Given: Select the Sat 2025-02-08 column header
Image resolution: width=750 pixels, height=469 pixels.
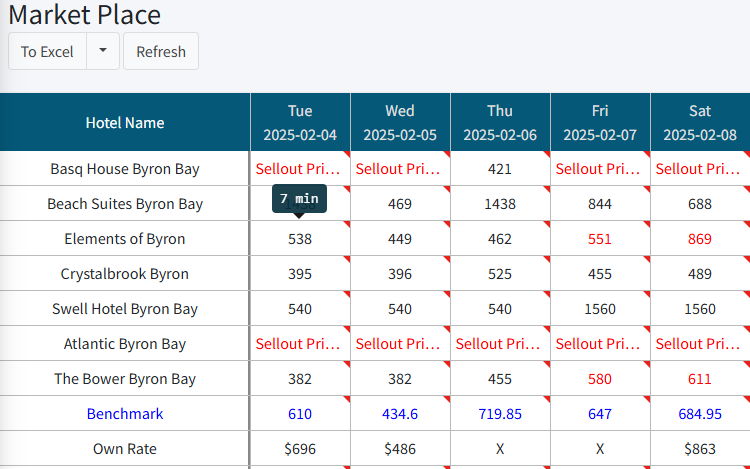Looking at the screenshot, I should click(x=700, y=123).
